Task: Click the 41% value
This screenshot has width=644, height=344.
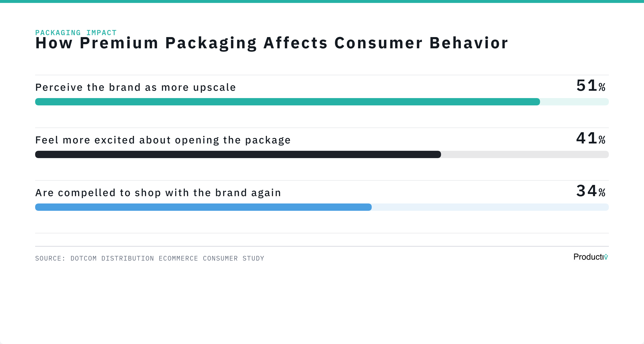Action: pos(591,139)
